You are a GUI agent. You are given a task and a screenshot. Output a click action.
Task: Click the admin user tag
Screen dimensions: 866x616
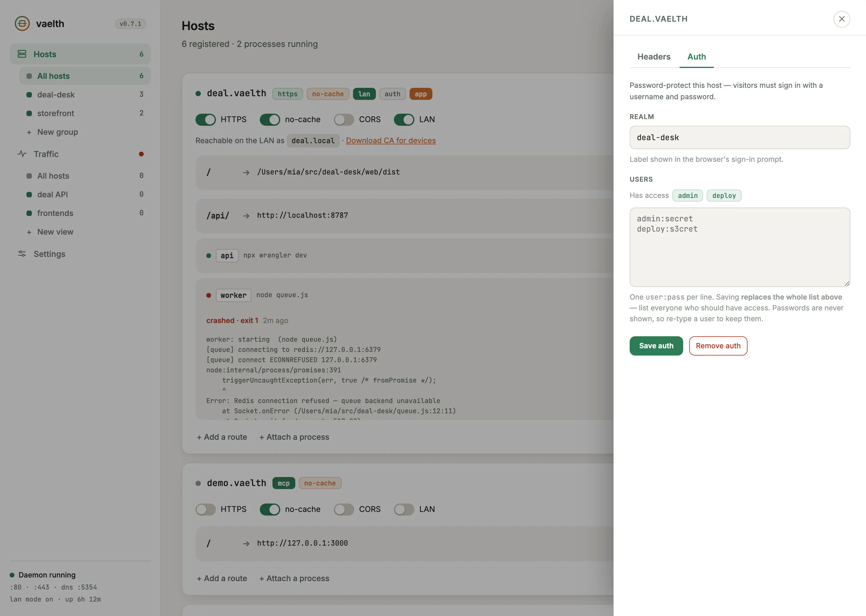point(687,195)
